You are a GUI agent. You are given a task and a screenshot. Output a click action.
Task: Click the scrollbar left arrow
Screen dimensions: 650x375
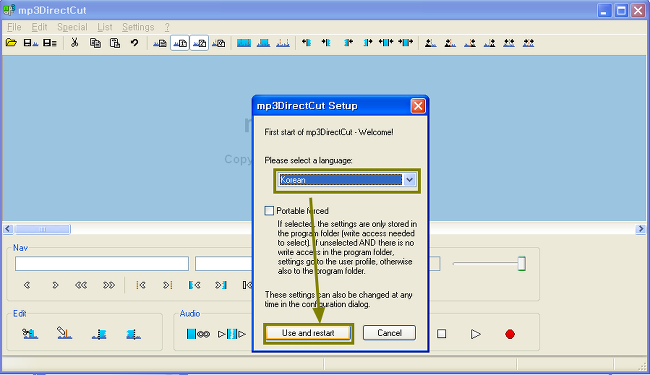8,229
